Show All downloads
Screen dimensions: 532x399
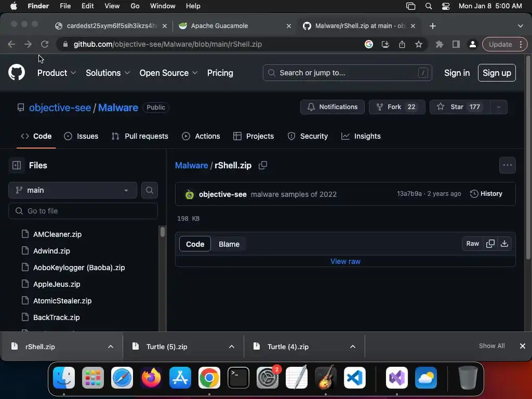coord(491,346)
